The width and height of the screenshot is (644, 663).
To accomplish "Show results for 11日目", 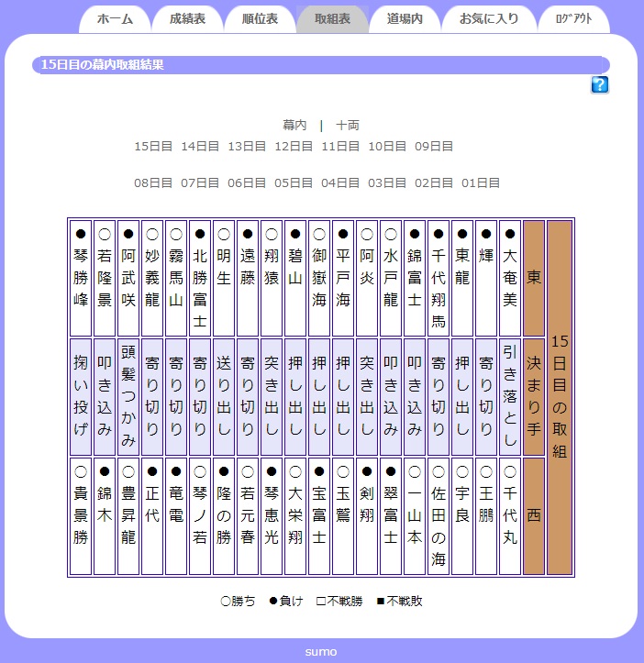I will [x=340, y=147].
